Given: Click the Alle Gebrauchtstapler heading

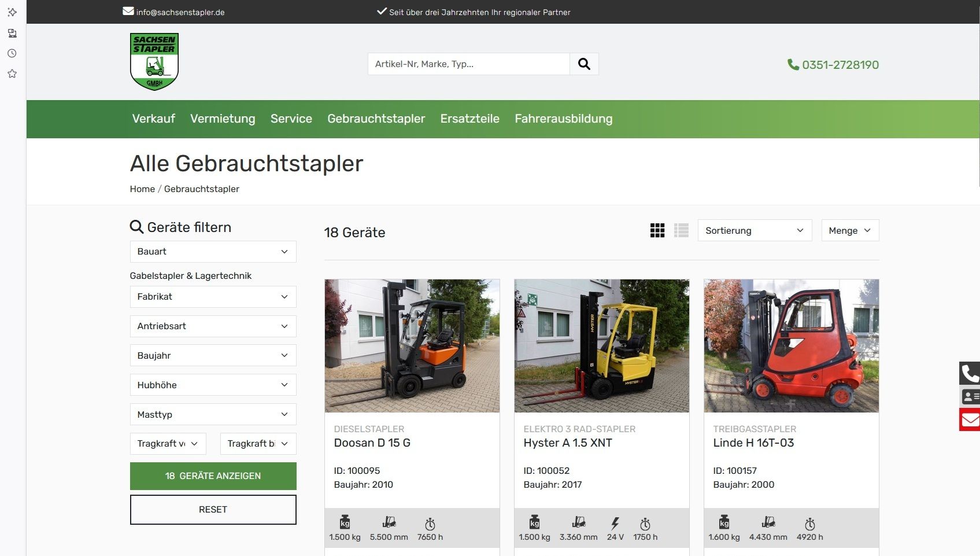Looking at the screenshot, I should coord(246,164).
